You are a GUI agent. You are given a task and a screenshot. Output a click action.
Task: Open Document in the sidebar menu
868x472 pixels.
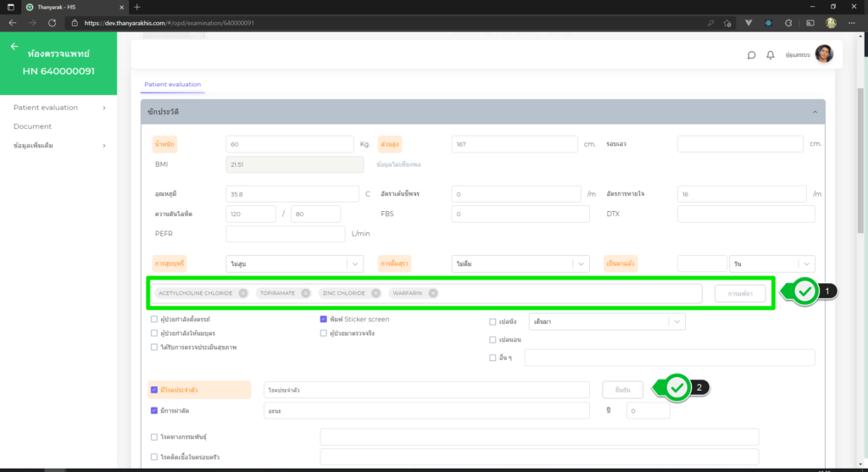[32, 126]
